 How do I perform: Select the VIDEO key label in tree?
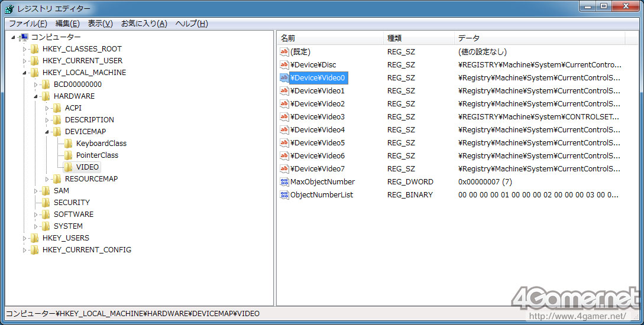87,167
